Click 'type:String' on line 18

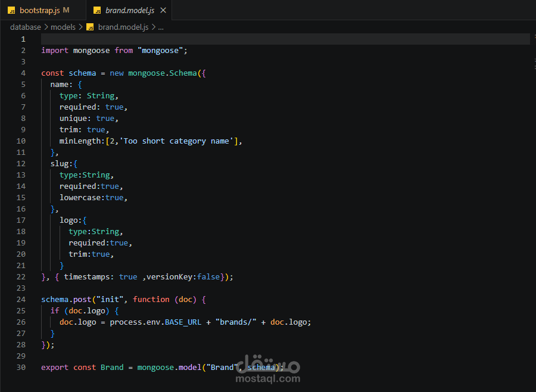(94, 231)
